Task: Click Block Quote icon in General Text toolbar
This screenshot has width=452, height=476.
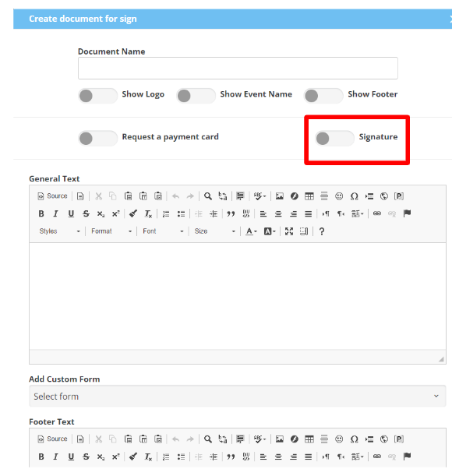Action: pos(231,214)
